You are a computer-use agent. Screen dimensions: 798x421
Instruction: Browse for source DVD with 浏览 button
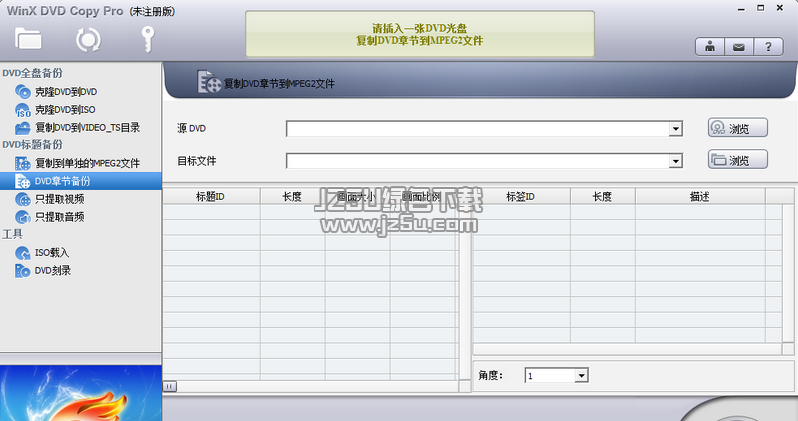(737, 128)
